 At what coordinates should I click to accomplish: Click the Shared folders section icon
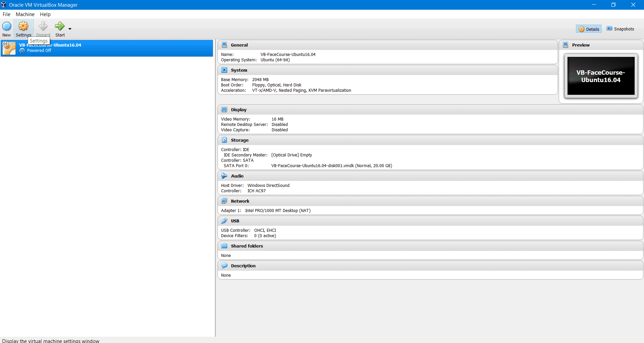[x=224, y=246]
